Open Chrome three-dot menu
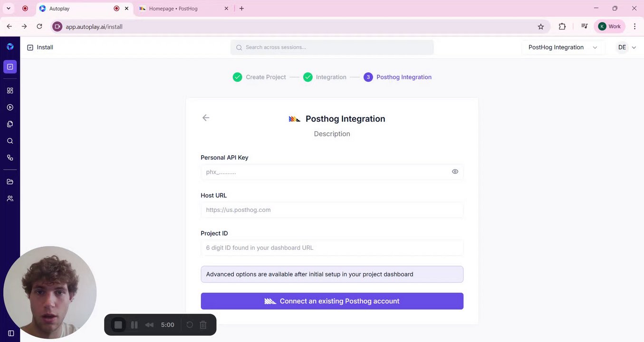This screenshot has width=644, height=342. [x=634, y=27]
